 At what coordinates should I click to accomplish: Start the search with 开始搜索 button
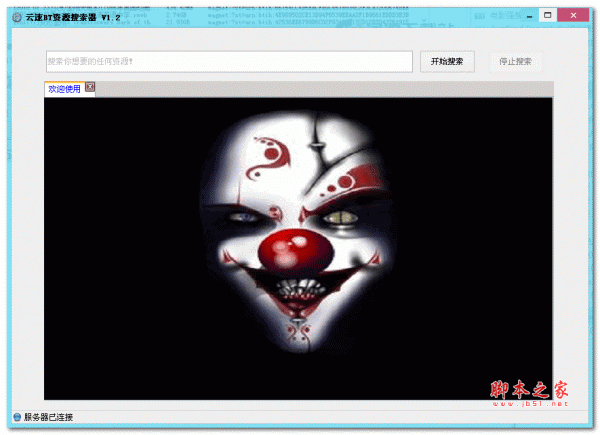click(447, 62)
